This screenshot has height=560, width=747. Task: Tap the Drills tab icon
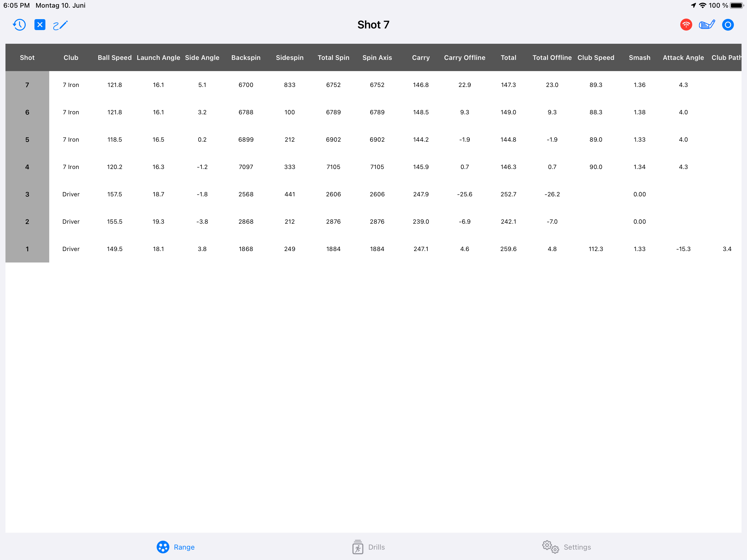[x=358, y=547]
